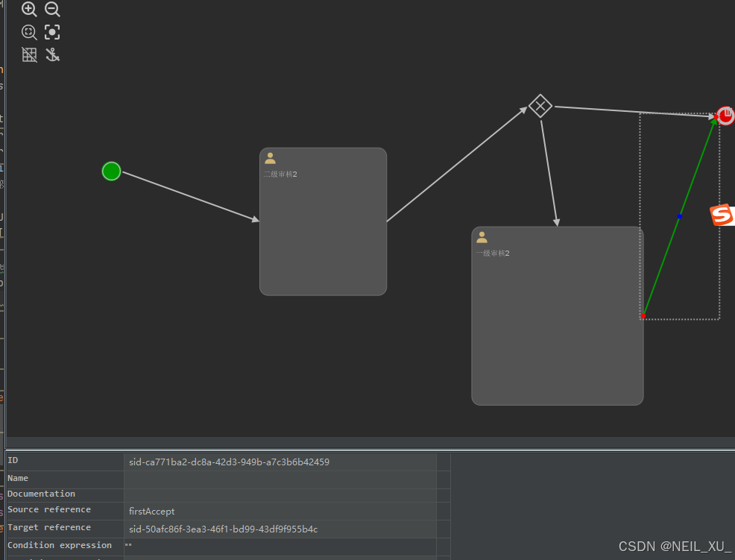Image resolution: width=735 pixels, height=560 pixels.
Task: Select the exclusive gateway diamond
Action: pyautogui.click(x=540, y=106)
